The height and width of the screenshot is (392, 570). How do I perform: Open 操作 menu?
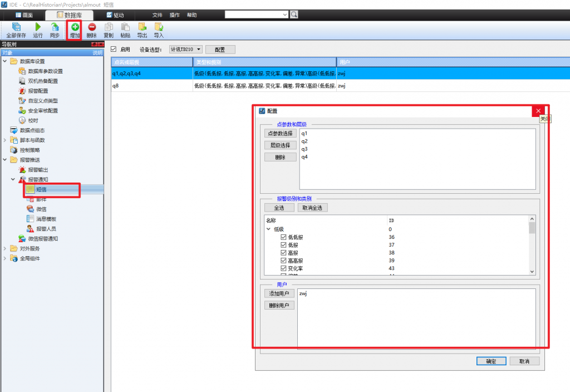(174, 15)
